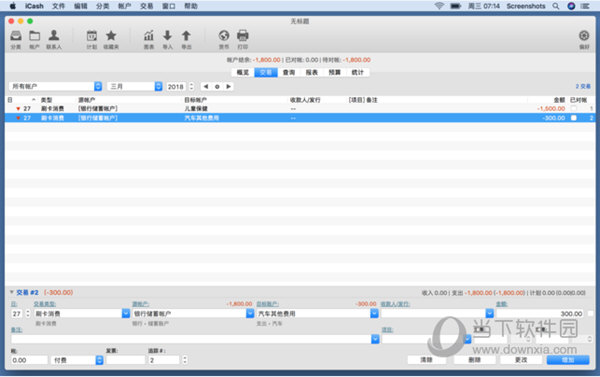Open the 目标账户 dropdown showing 汽车其他费用
Viewport: 600px width, 377px height.
click(317, 313)
